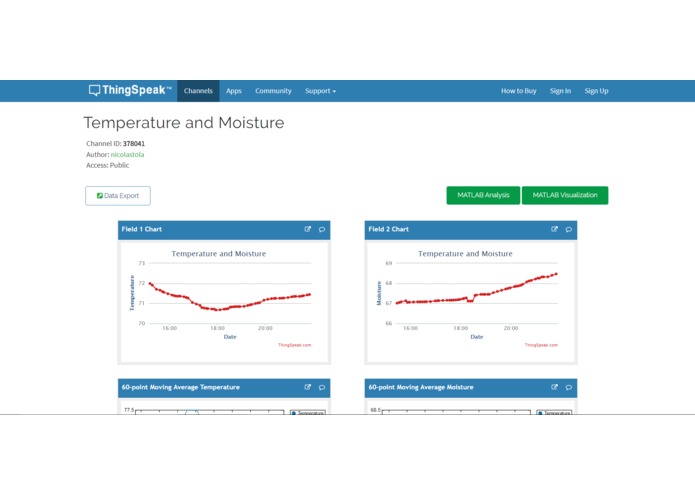
Task: Click the Moisture axis label in Field 2 chart
Action: pos(379,293)
